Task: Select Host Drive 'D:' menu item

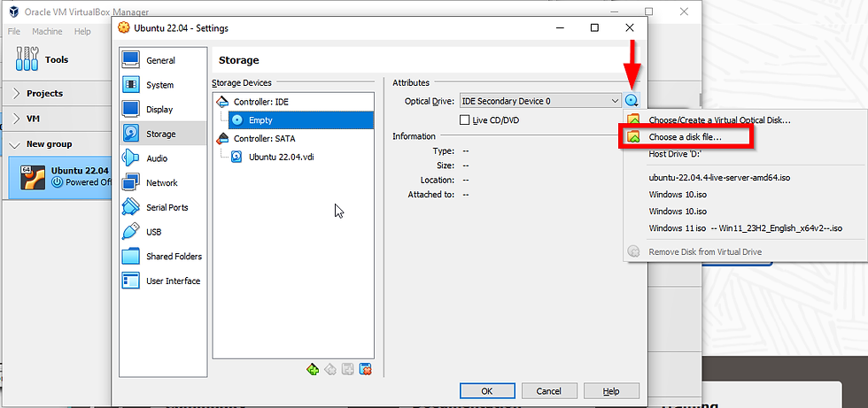Action: [x=674, y=154]
